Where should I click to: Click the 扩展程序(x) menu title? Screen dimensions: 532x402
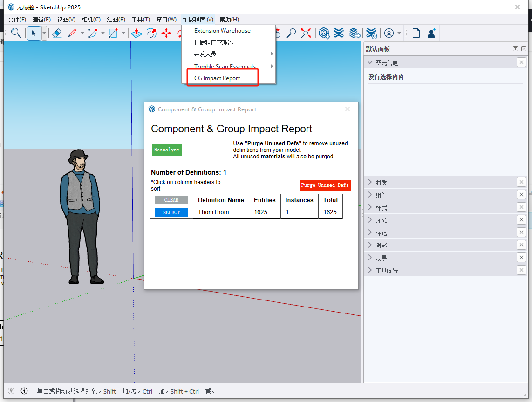(x=198, y=20)
